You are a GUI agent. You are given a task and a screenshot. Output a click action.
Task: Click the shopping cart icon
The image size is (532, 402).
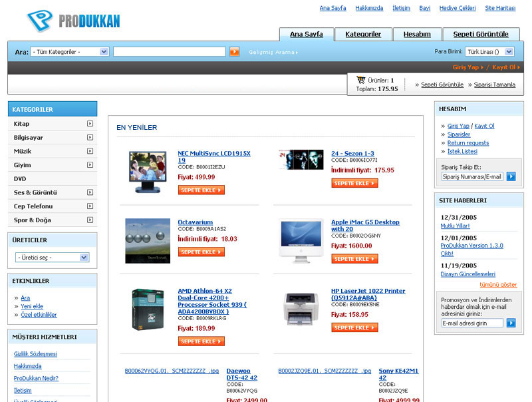point(360,80)
